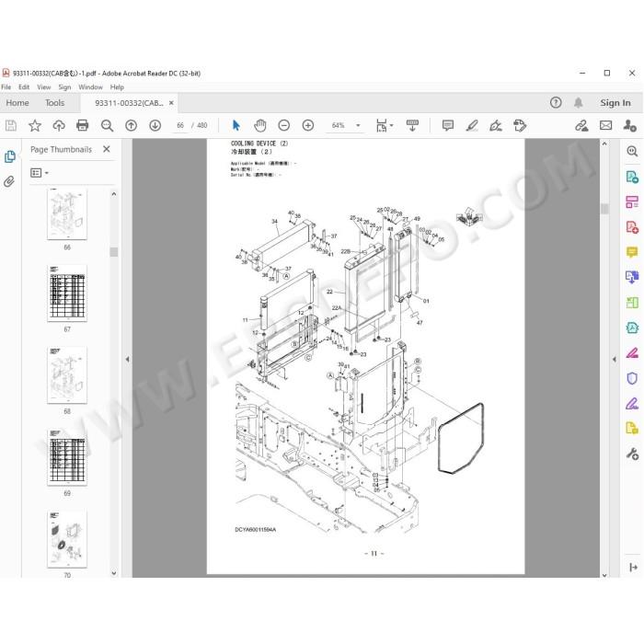The width and height of the screenshot is (644, 644).
Task: Open page 67 thumbnail
Action: click(x=67, y=293)
